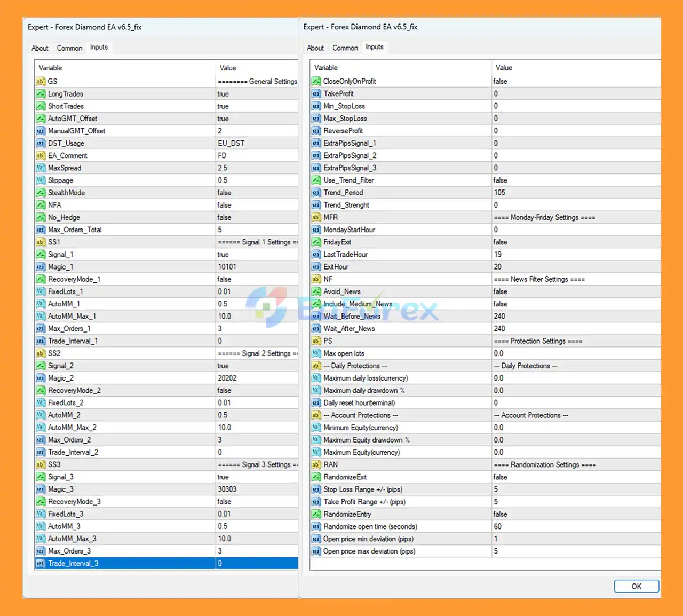The width and height of the screenshot is (683, 616).
Task: Click the ManualGMT_Offset value field
Action: (256, 131)
